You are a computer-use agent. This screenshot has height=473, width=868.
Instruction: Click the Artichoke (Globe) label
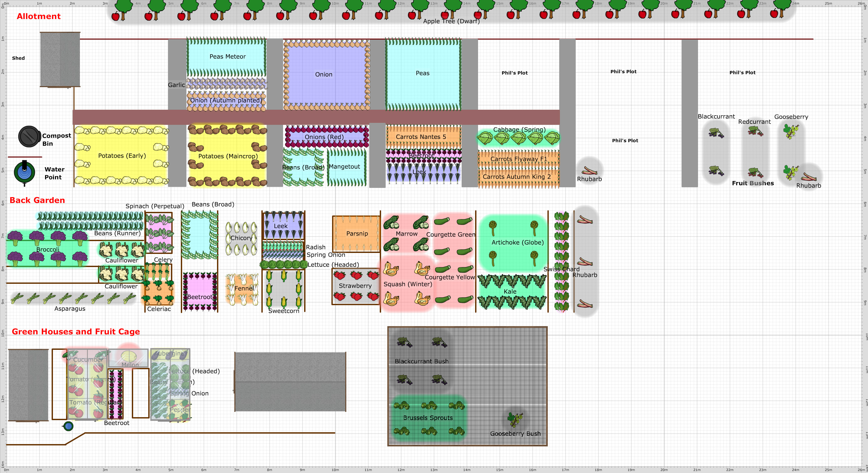tap(518, 242)
